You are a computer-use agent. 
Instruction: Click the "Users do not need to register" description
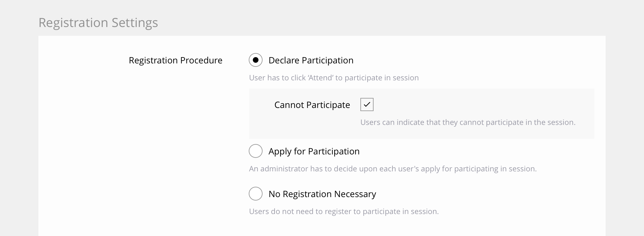coord(344,212)
